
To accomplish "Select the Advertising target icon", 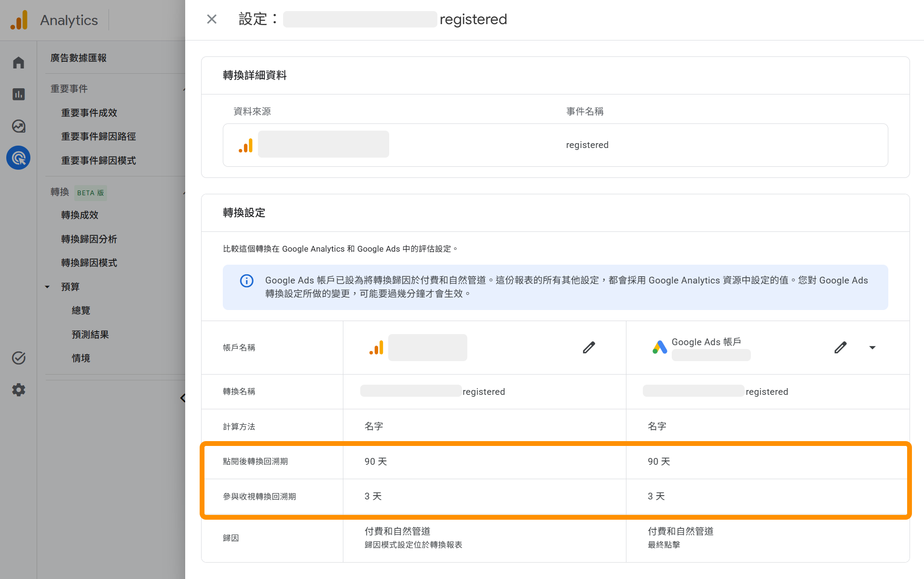I will pyautogui.click(x=18, y=158).
